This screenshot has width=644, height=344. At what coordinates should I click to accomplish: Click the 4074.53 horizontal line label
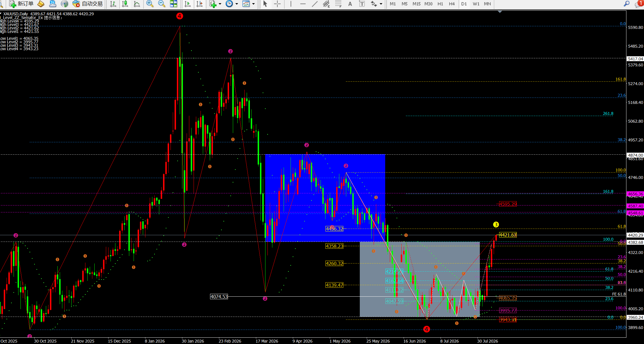pos(219,296)
